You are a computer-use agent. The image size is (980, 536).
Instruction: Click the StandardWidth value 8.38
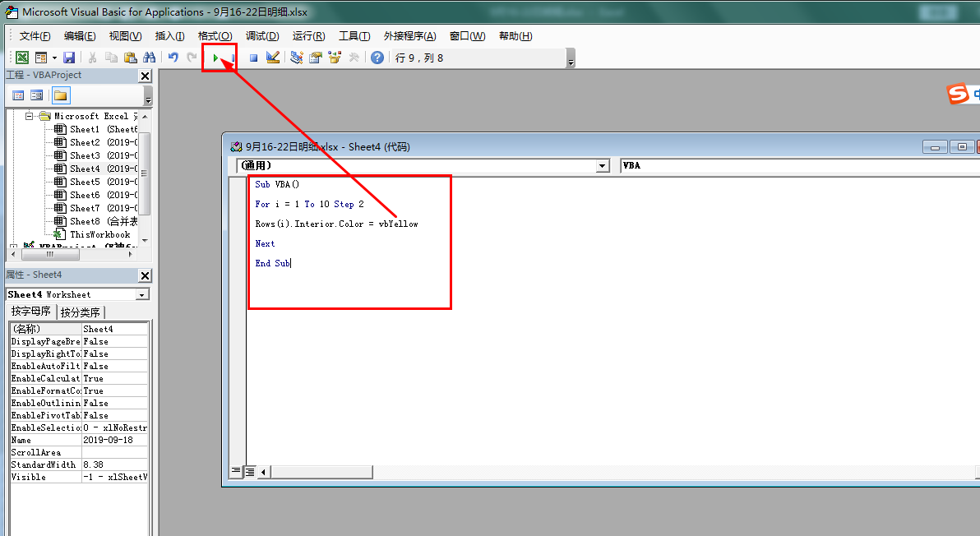coord(115,464)
